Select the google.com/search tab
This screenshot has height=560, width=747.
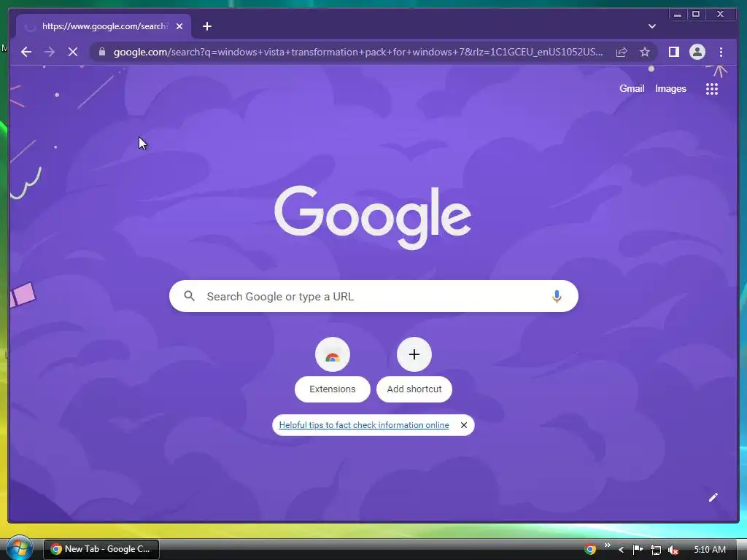[104, 26]
